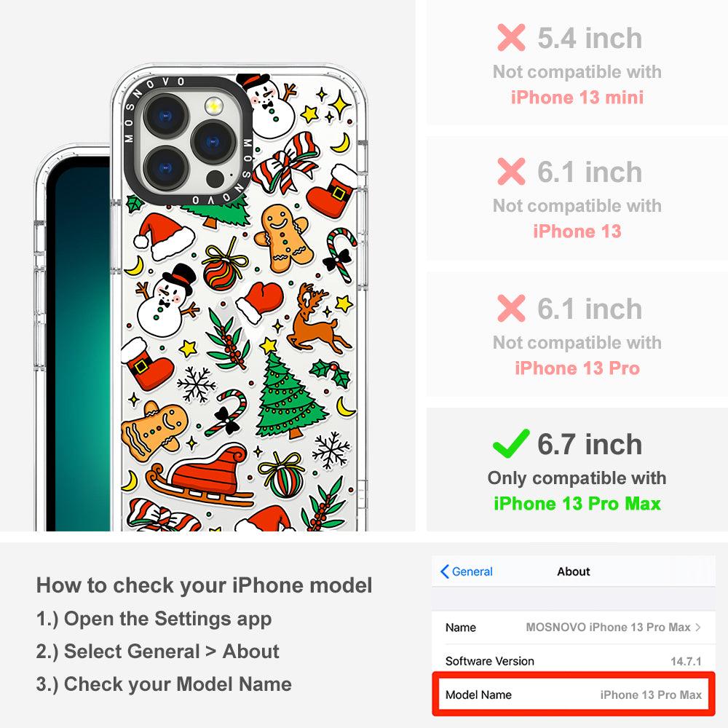Click the iPhone 13 Pro Max green text
The image size is (728, 728).
coord(577,504)
